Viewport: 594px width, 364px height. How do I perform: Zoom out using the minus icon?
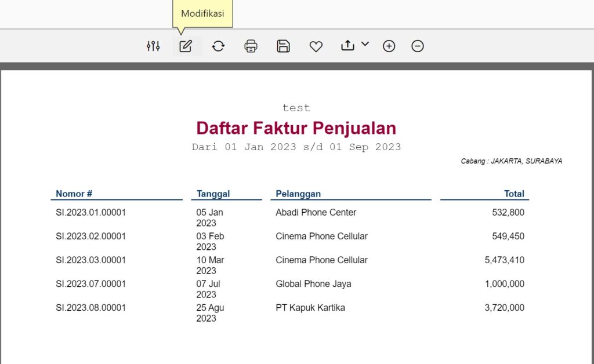[x=418, y=46]
